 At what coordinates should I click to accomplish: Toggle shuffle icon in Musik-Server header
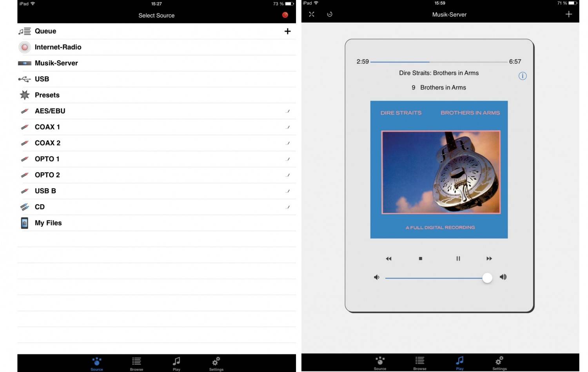(x=312, y=14)
